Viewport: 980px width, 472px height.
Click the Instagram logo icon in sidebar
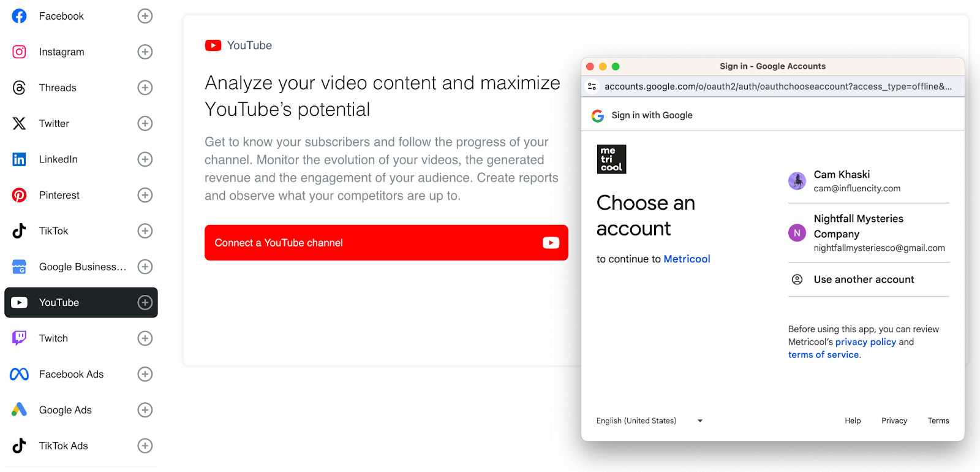click(x=19, y=52)
